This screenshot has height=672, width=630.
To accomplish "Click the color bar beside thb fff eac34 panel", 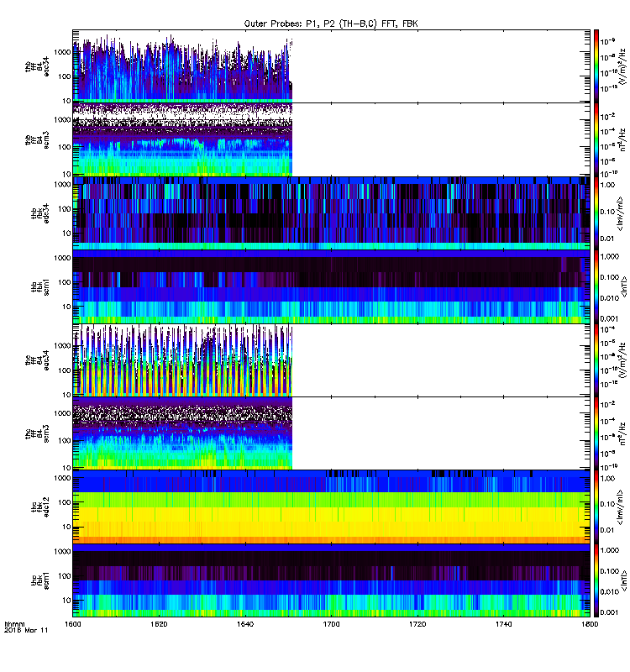I will click(596, 66).
